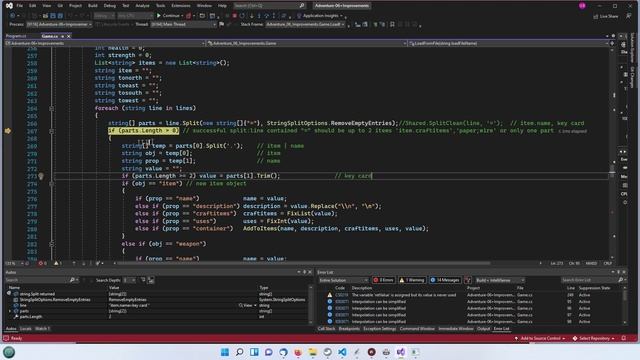Click the Restart debugging icon
Screen dimensions: 640x360
[x=242, y=16]
